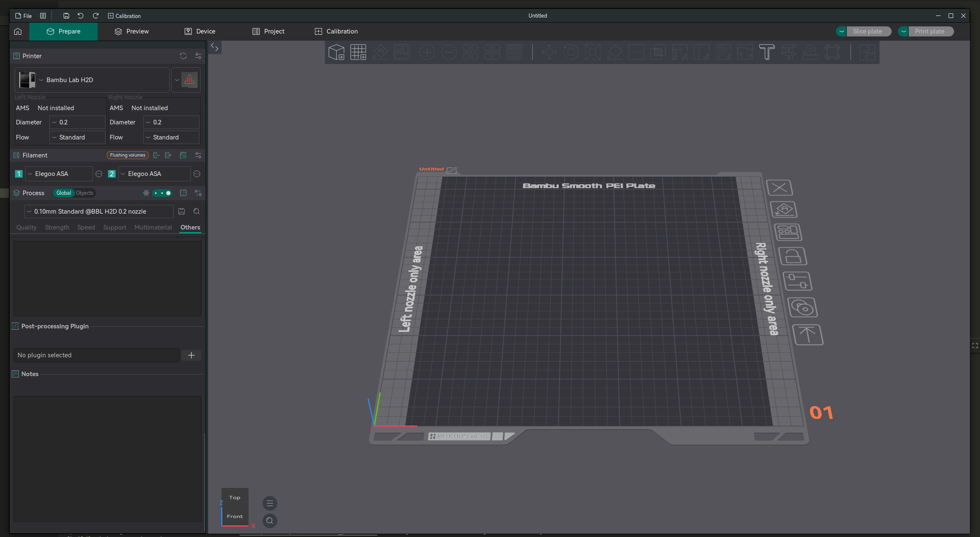Screen dimensions: 980x537
Task: Click the Add plate grid icon
Action: point(358,52)
